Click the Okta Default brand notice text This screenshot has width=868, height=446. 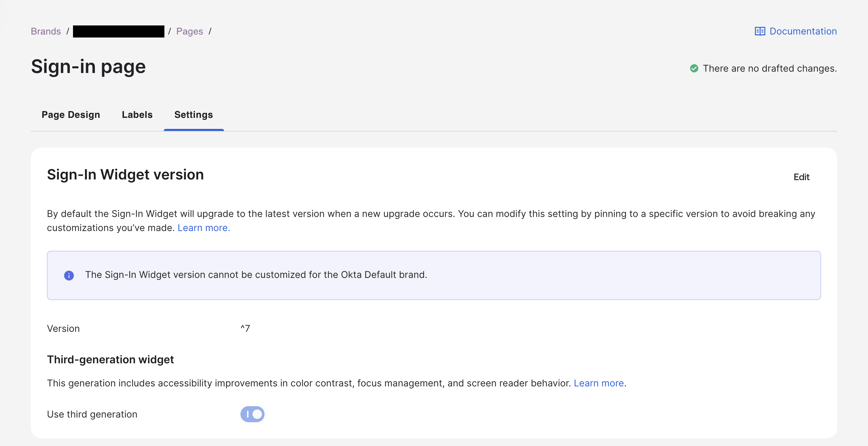(256, 275)
